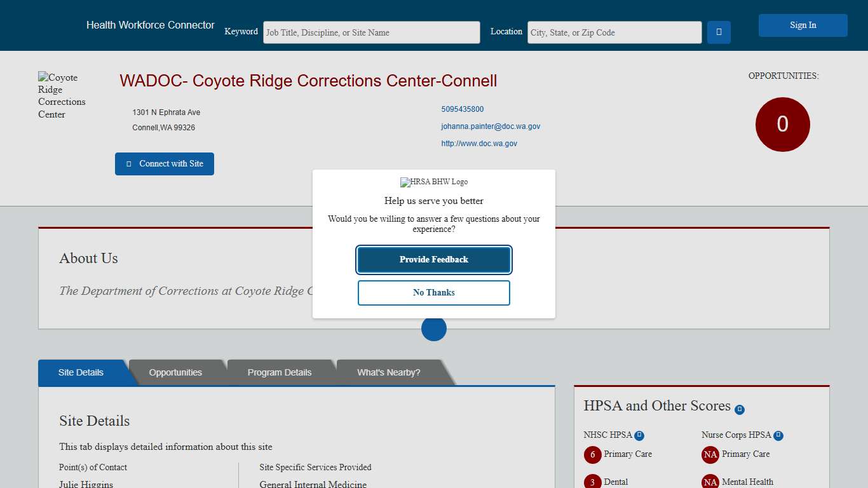Screen dimensions: 868x488
Task: View the What's Nearby? tab
Action: [x=388, y=372]
